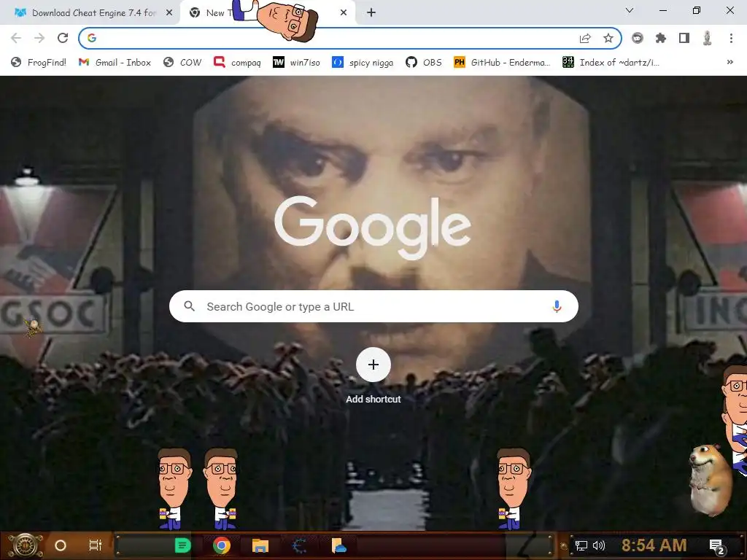Open the Cheat Engine taskbar icon
This screenshot has width=747, height=560.
(299, 545)
